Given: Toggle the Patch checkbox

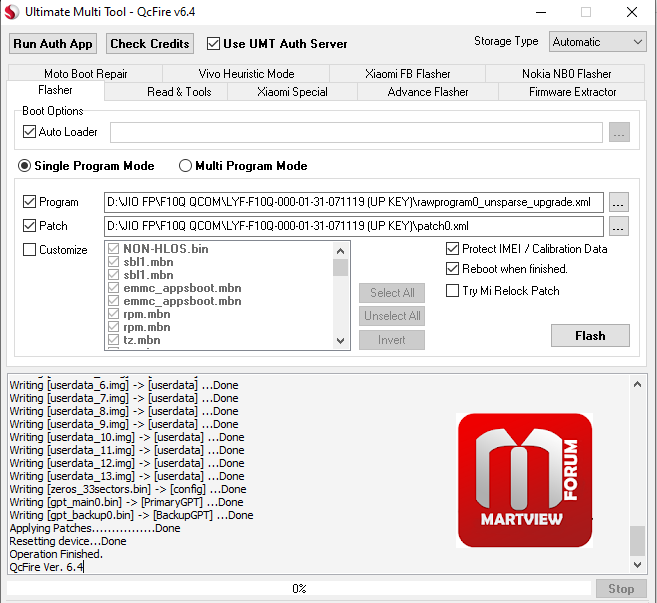Looking at the screenshot, I should pyautogui.click(x=29, y=226).
